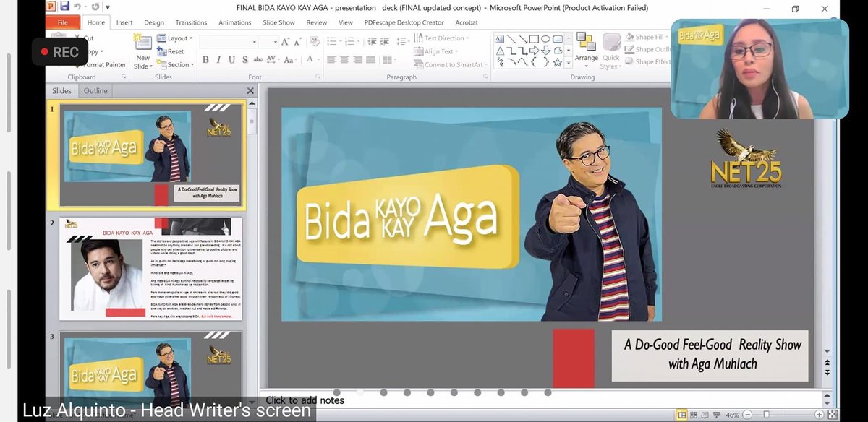Click the Font Color icon
Screen dimensions: 868x422
point(309,59)
